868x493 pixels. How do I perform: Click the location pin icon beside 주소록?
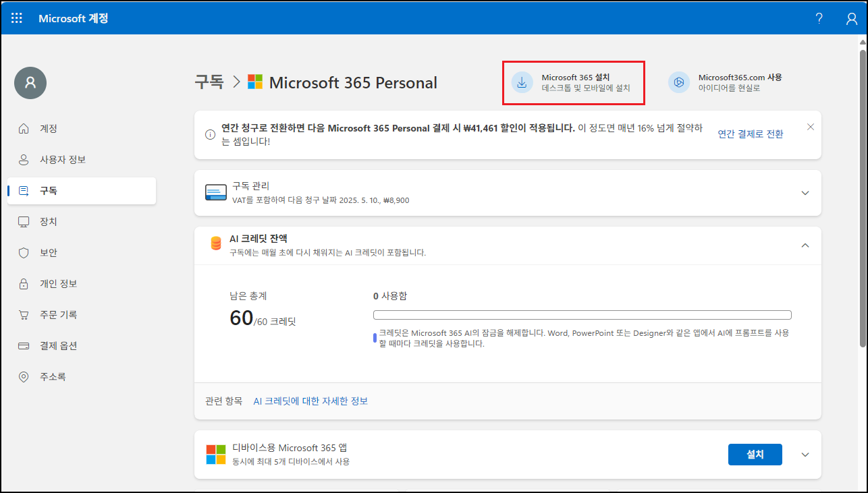24,377
